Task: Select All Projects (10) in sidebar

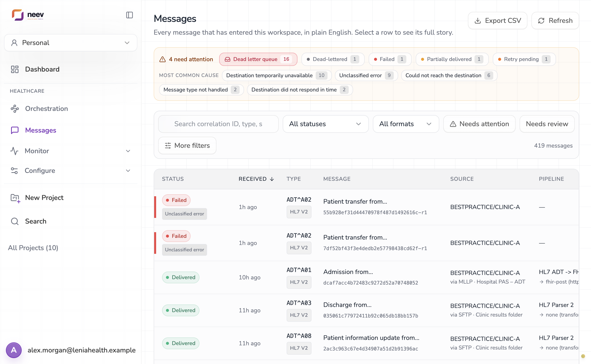Action: [x=33, y=248]
